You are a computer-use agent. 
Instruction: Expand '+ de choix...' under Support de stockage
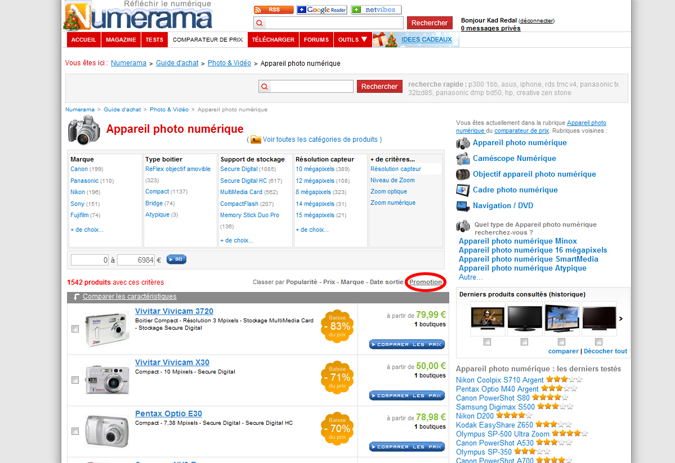click(x=237, y=241)
